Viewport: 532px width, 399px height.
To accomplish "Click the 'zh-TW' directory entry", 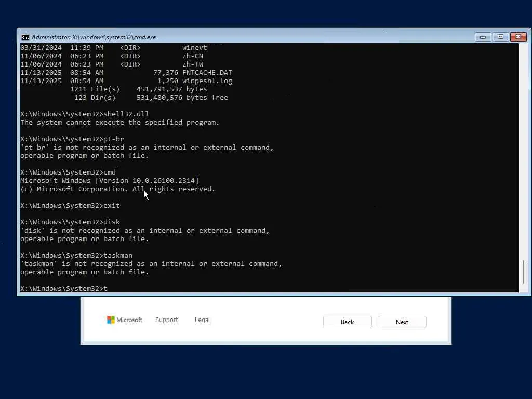I will click(193, 64).
